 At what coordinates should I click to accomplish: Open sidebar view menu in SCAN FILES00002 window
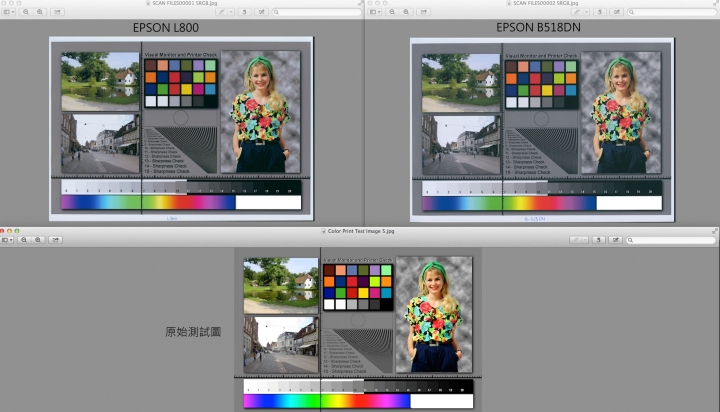[x=375, y=12]
